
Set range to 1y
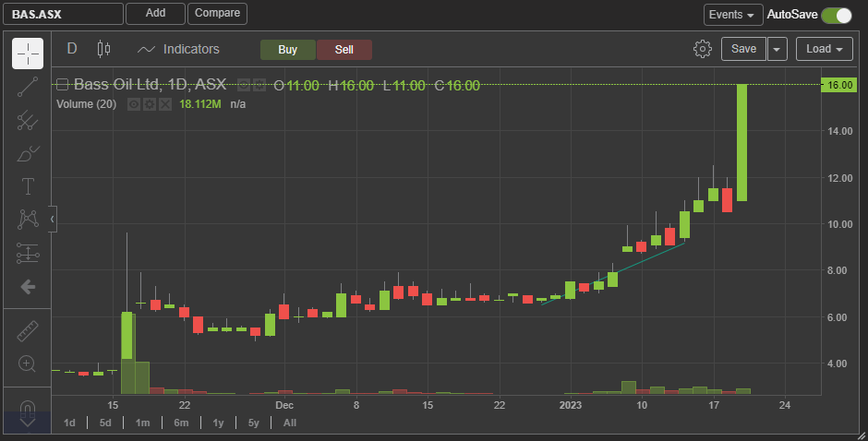pos(218,423)
